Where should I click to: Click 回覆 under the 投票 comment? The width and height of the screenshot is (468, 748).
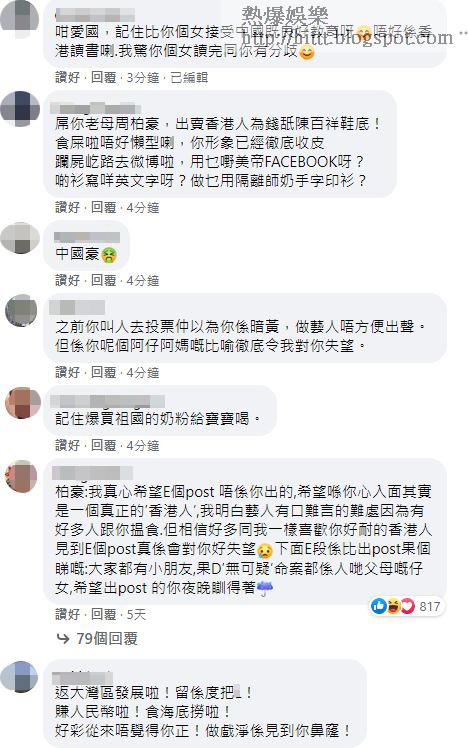pyautogui.click(x=104, y=373)
